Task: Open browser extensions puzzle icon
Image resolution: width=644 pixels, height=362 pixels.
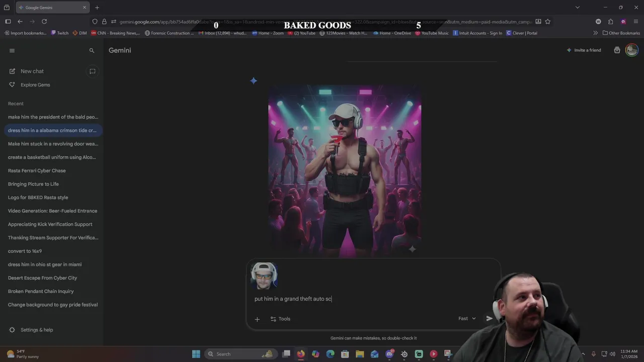Action: 610,22
